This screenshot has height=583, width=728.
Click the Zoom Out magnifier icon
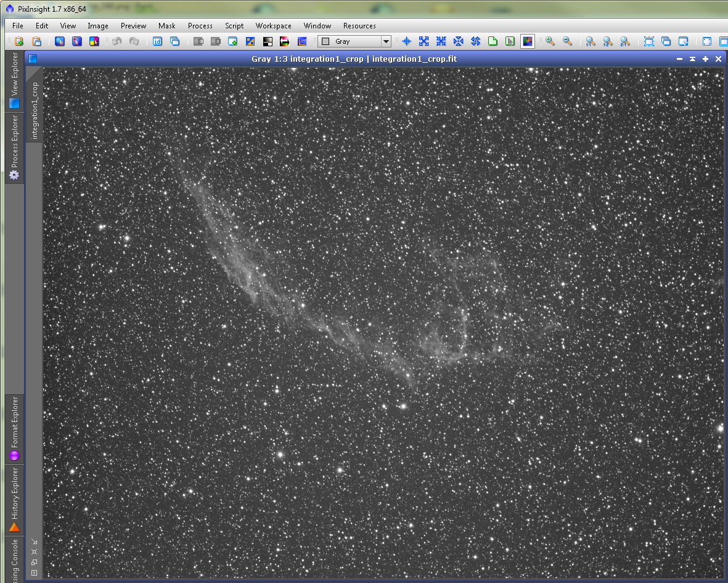(567, 41)
